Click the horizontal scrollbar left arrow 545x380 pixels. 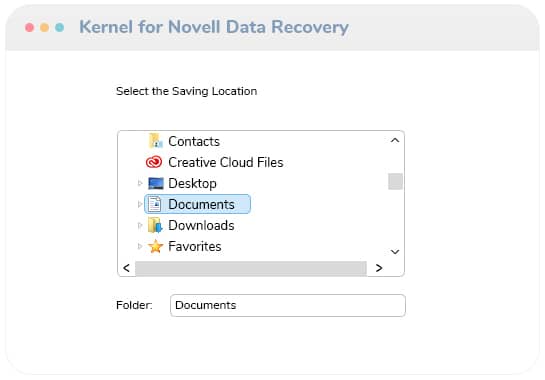pyautogui.click(x=127, y=268)
